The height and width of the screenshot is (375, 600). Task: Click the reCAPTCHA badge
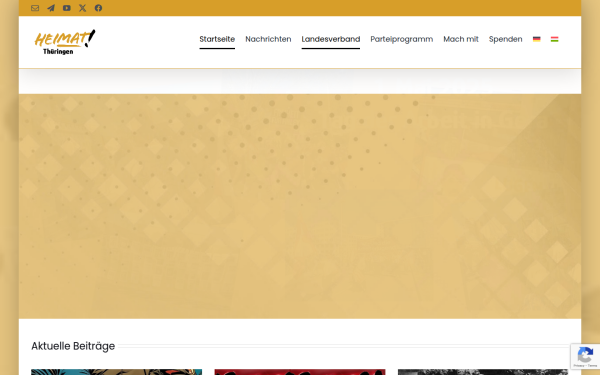point(585,356)
